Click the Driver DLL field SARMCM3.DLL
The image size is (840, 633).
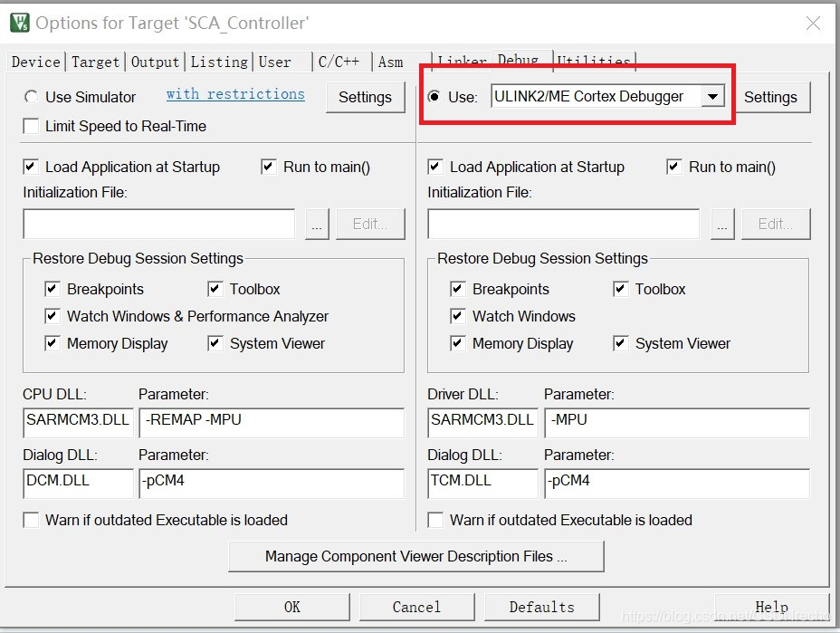[x=482, y=422]
